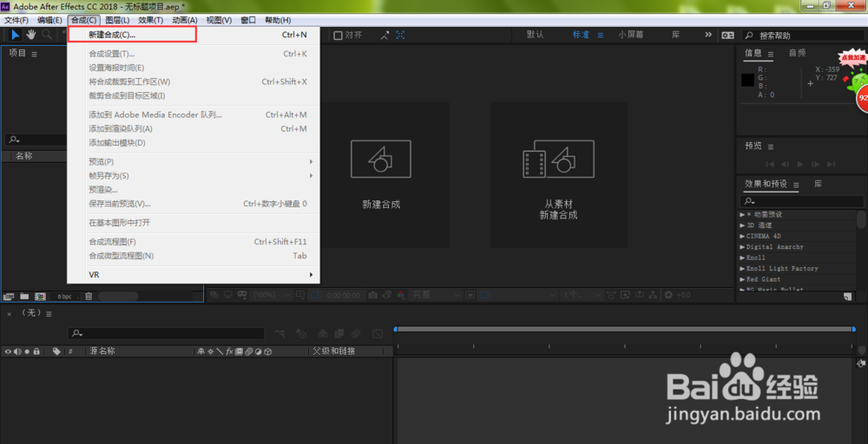Toggle lock column header in timeline

point(36,351)
